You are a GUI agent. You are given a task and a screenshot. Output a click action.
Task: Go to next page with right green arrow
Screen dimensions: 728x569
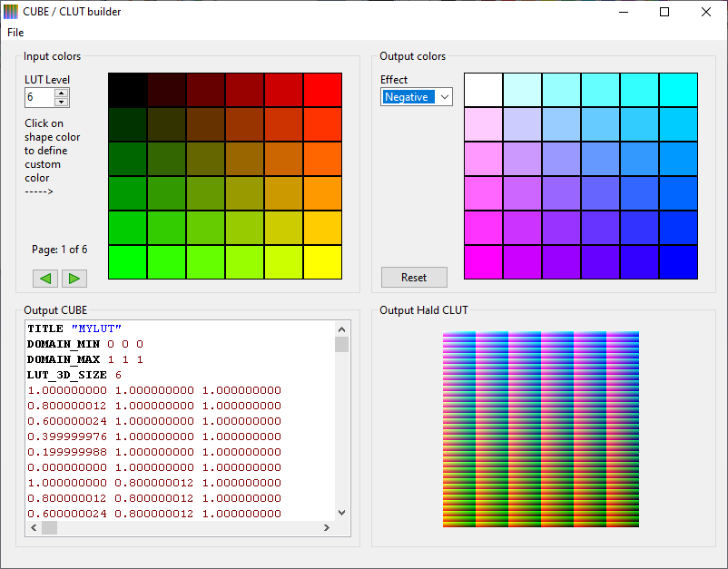(x=74, y=279)
